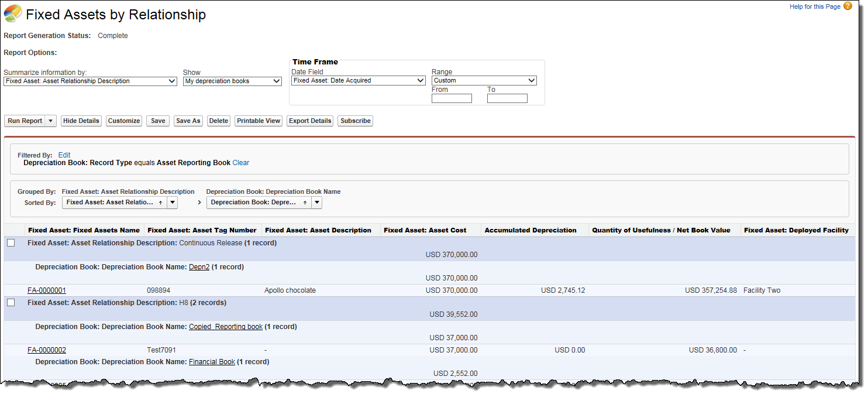Clear the Record Type filter
Image resolution: width=868 pixels, height=397 pixels.
tap(241, 163)
